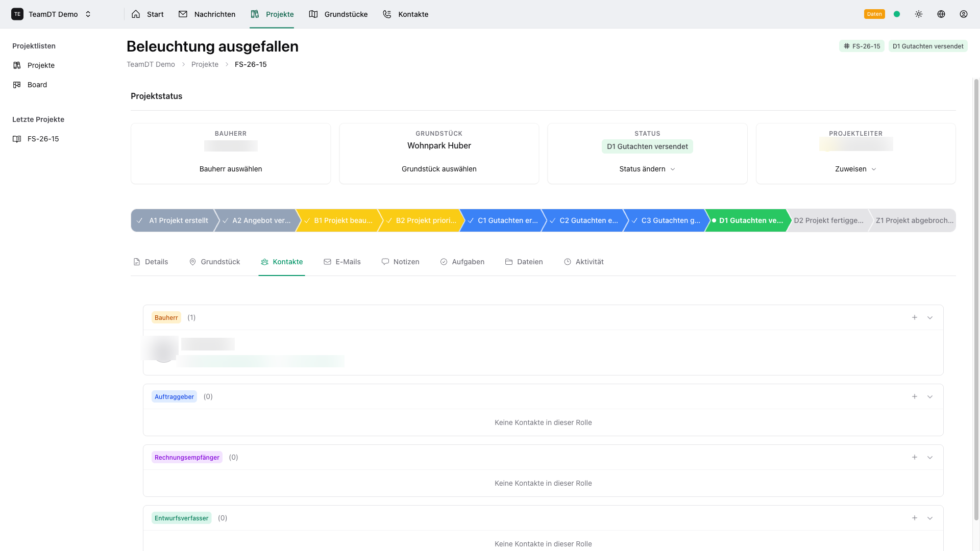This screenshot has width=980, height=551.
Task: Click Grundstück auswählen
Action: [x=439, y=168]
